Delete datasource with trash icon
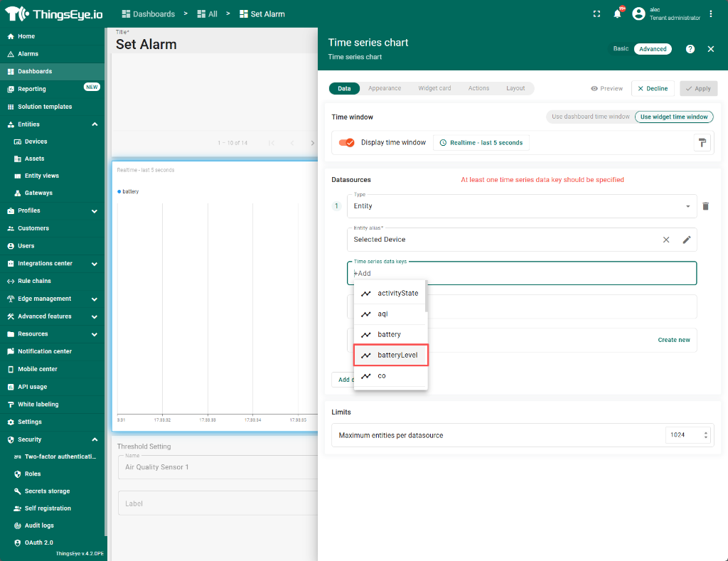 click(705, 206)
